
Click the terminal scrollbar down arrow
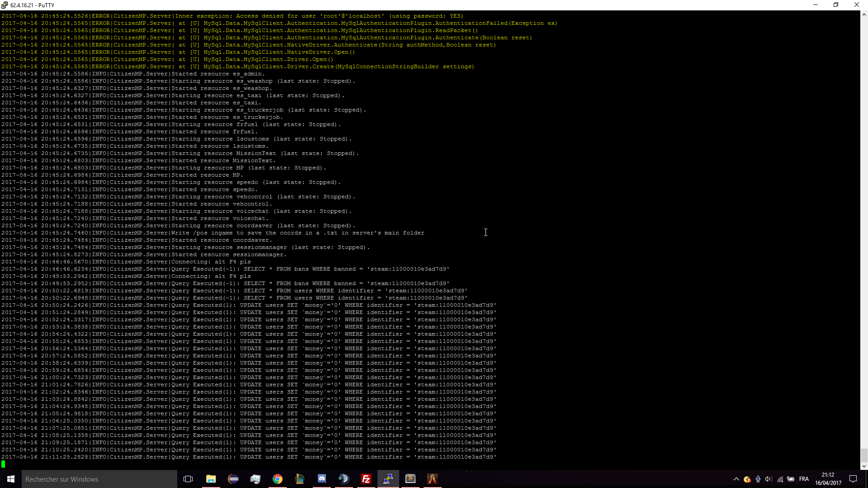coord(864,466)
